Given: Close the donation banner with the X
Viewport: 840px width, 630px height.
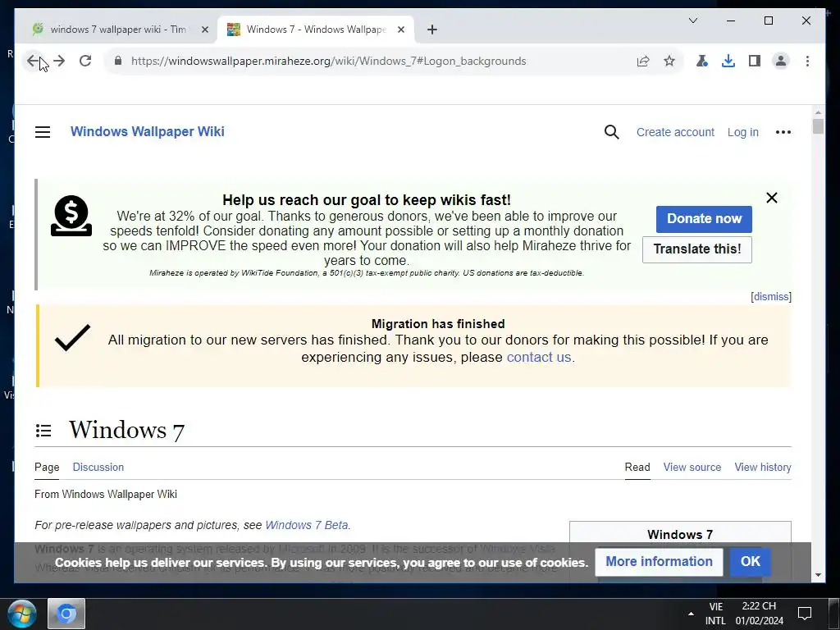Looking at the screenshot, I should point(771,198).
